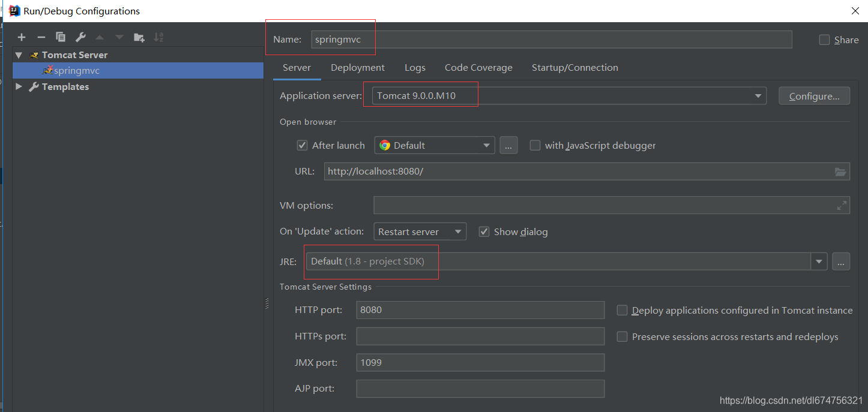Screen dimensions: 868x412
Task: Enable Deploy applications configured in Tomcat instance
Action: pyautogui.click(x=622, y=310)
